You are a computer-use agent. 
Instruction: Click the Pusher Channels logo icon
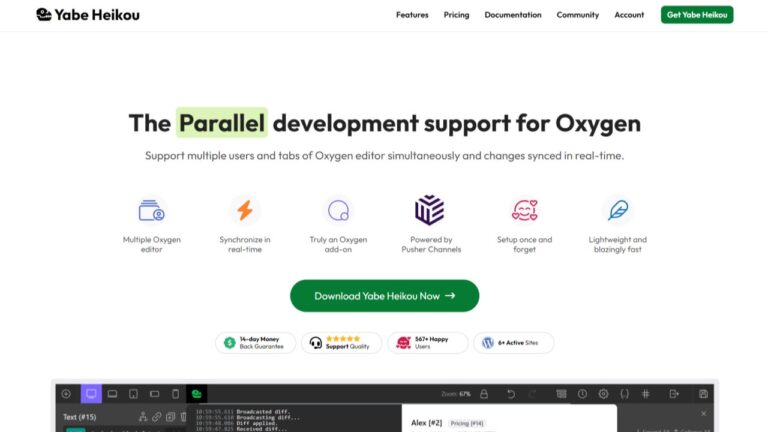(x=429, y=210)
